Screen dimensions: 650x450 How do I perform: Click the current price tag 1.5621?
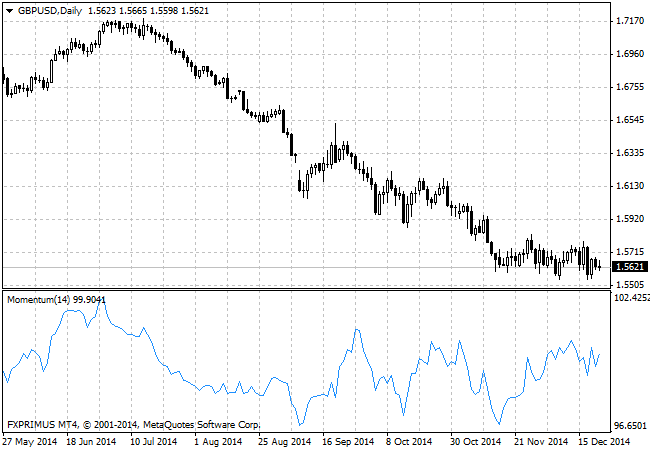(x=630, y=267)
